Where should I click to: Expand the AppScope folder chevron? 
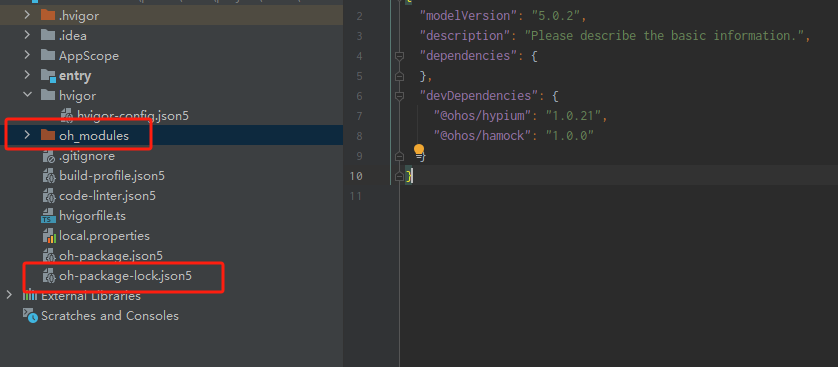pyautogui.click(x=27, y=56)
